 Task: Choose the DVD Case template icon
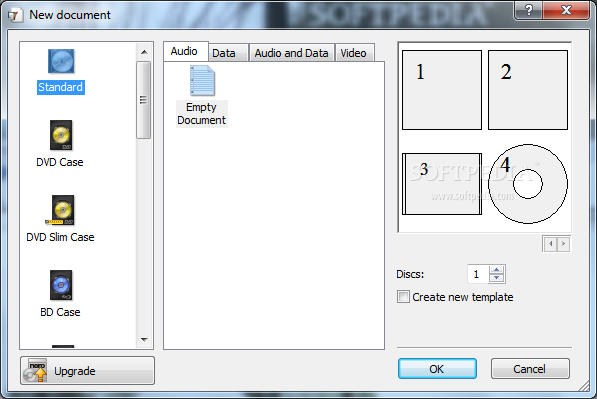[x=61, y=135]
